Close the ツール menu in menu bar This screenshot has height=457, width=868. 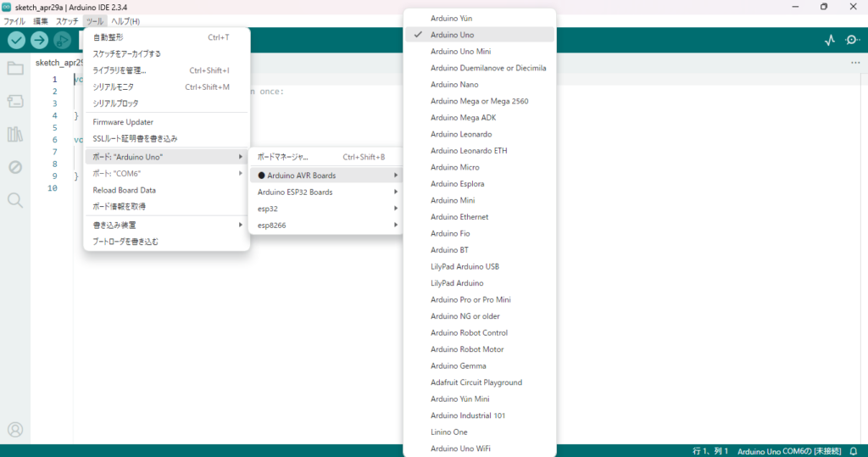pos(95,21)
